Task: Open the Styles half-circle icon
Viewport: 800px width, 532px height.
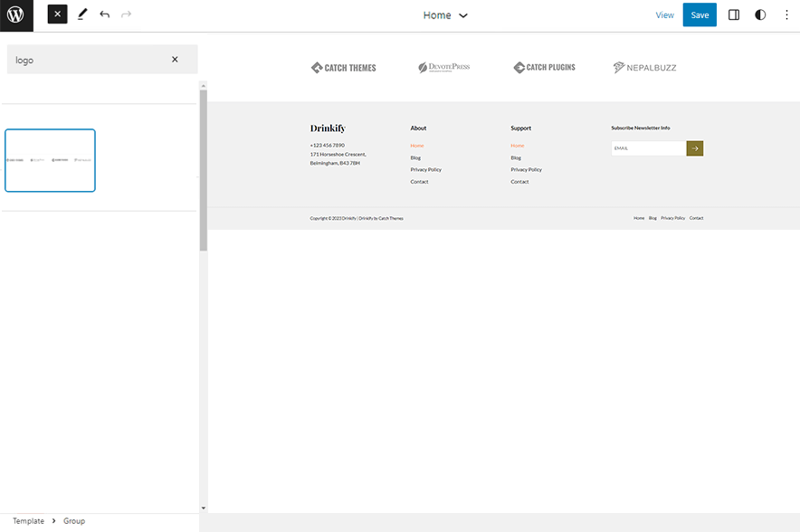Action: [760, 15]
